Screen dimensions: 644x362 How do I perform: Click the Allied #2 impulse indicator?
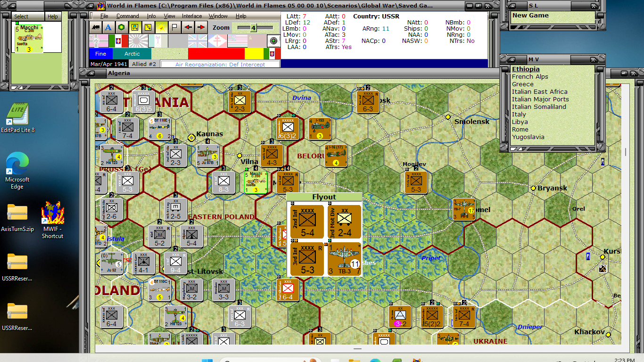point(144,64)
